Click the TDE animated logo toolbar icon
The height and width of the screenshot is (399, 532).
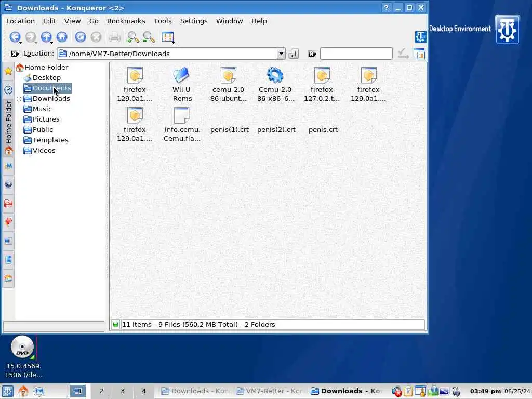(420, 37)
